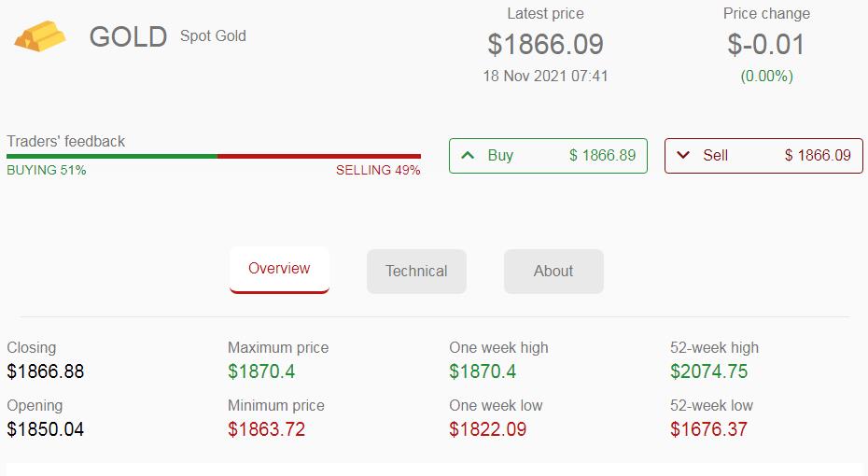Click the BUYING 51% label

pyautogui.click(x=47, y=171)
